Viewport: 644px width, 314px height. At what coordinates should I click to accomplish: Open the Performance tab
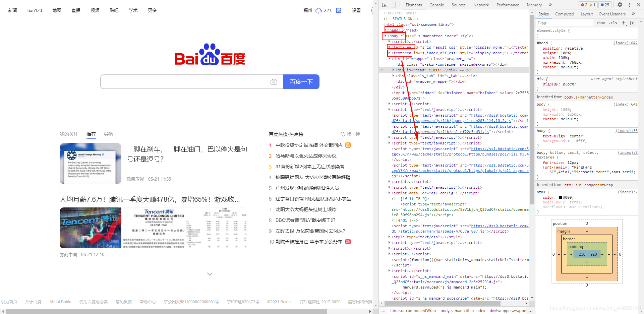(x=508, y=5)
